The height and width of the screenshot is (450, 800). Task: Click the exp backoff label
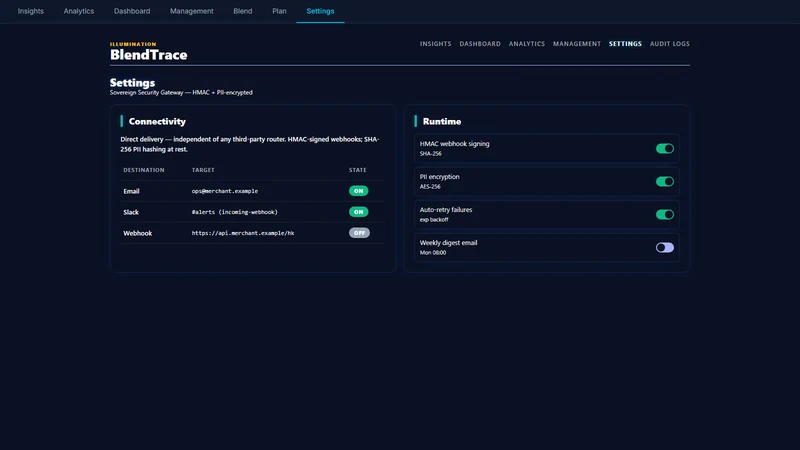[434, 220]
